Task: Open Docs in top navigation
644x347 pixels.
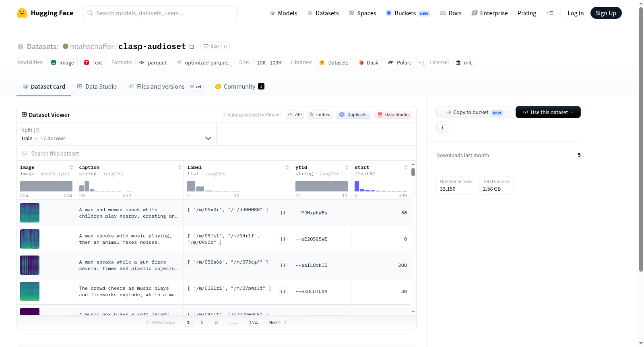Action: (x=451, y=13)
